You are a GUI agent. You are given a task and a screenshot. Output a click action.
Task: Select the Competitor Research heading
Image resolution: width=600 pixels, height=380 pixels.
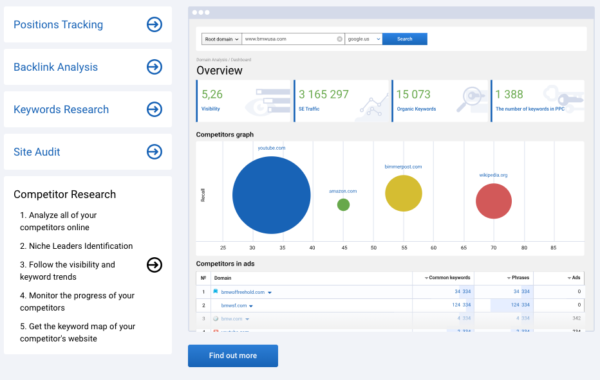coord(65,194)
